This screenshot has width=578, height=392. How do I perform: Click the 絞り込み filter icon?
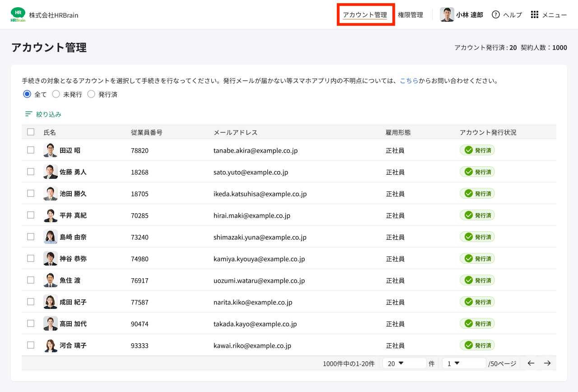[29, 114]
